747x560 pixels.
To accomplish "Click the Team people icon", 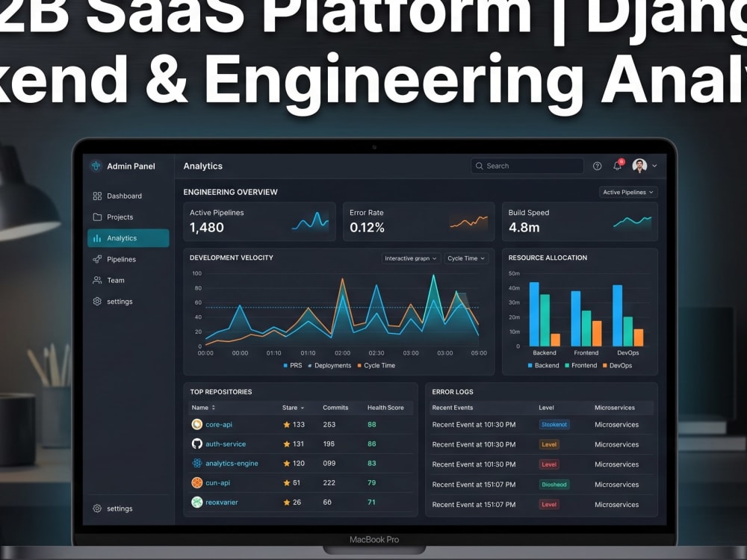I will tap(97, 280).
